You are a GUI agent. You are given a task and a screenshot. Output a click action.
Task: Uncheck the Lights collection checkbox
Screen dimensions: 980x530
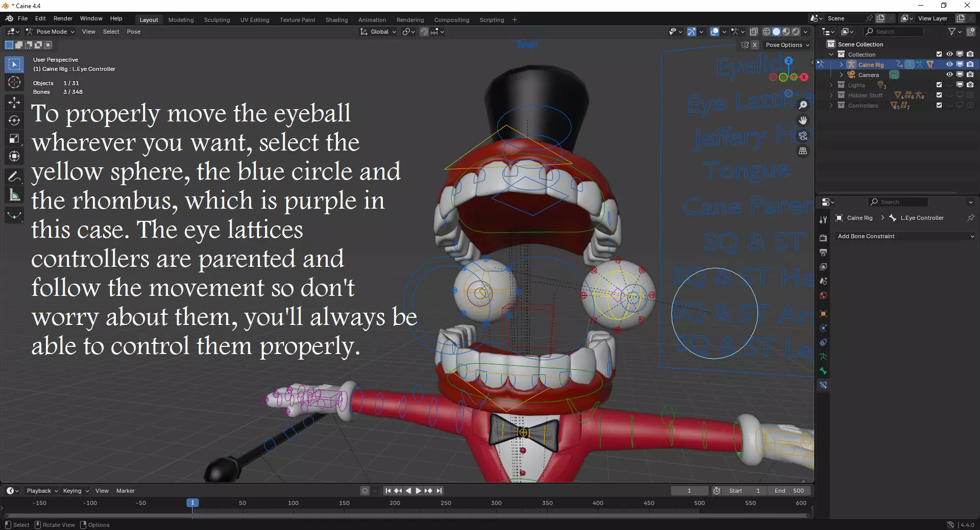(x=939, y=85)
